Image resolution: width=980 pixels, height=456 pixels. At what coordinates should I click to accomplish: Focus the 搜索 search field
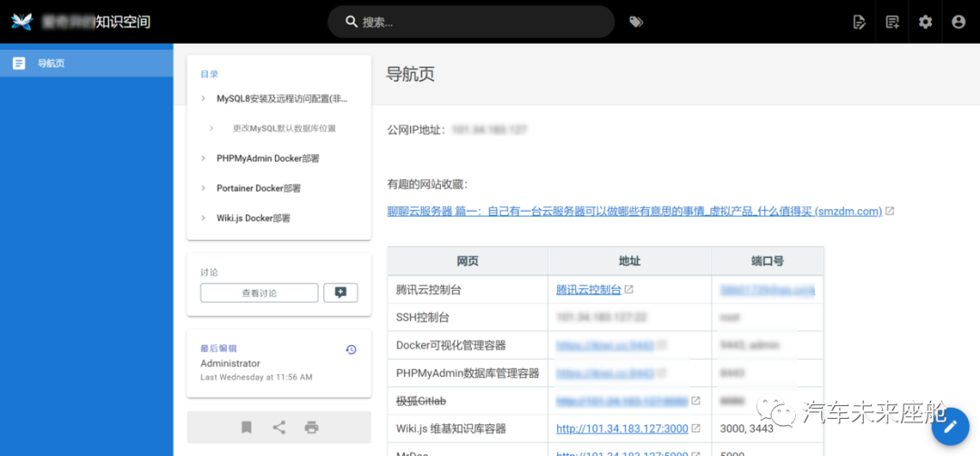(471, 22)
